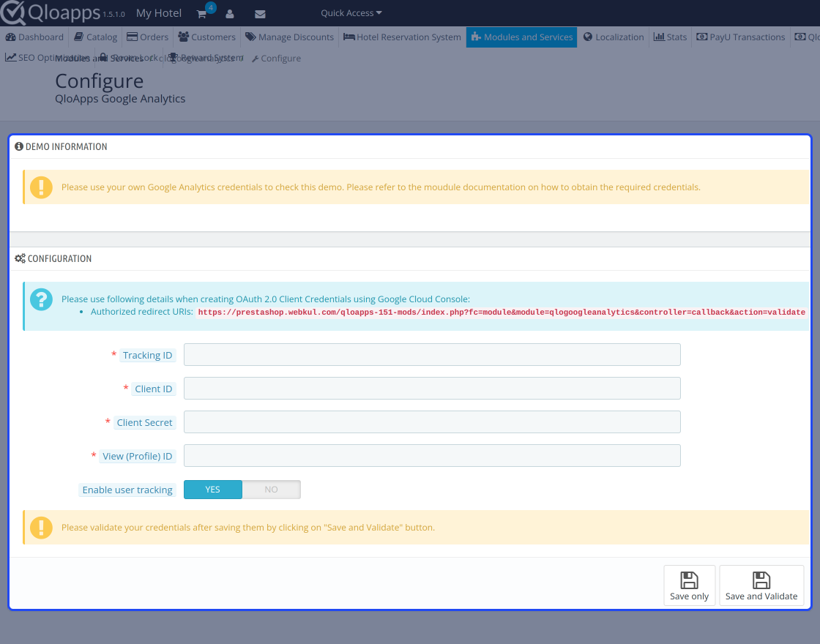Set Enable user tracking to NO
Image resolution: width=820 pixels, height=644 pixels.
click(x=271, y=490)
